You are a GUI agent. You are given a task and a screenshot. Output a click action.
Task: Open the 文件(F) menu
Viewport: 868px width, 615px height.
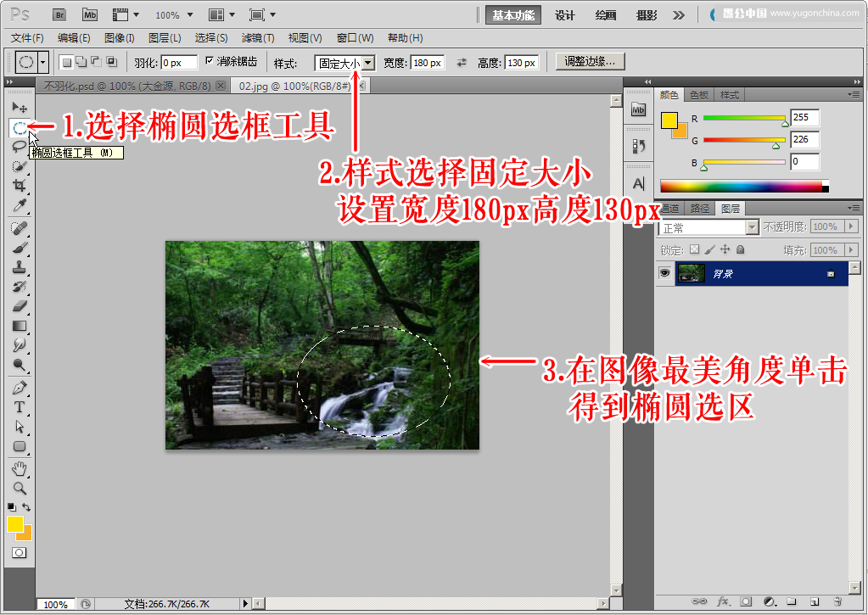point(27,37)
